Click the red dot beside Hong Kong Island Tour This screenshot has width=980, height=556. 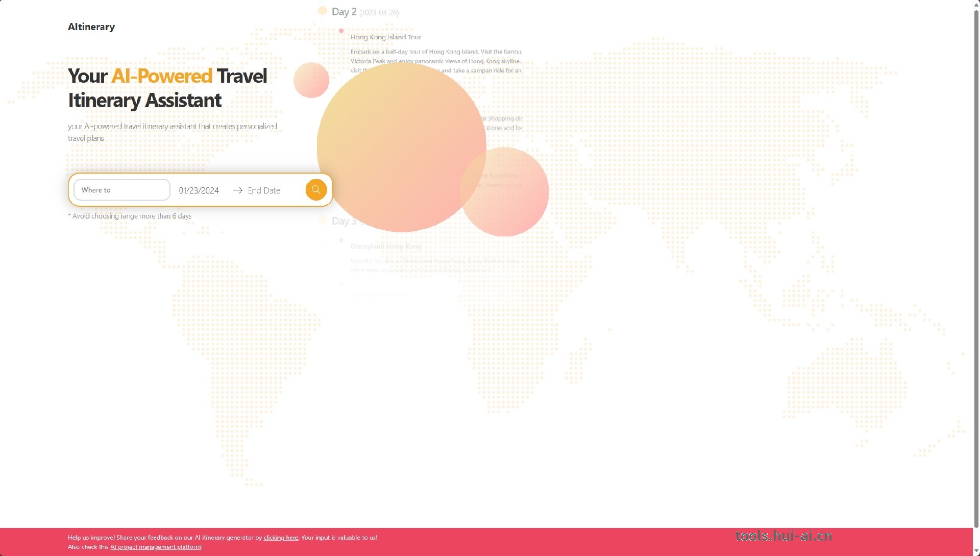pos(341,31)
